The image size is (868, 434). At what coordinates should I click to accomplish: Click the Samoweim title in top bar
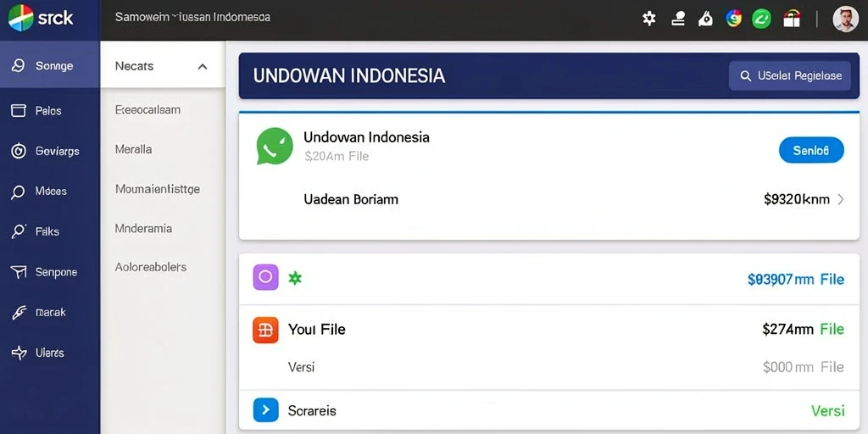click(x=192, y=17)
